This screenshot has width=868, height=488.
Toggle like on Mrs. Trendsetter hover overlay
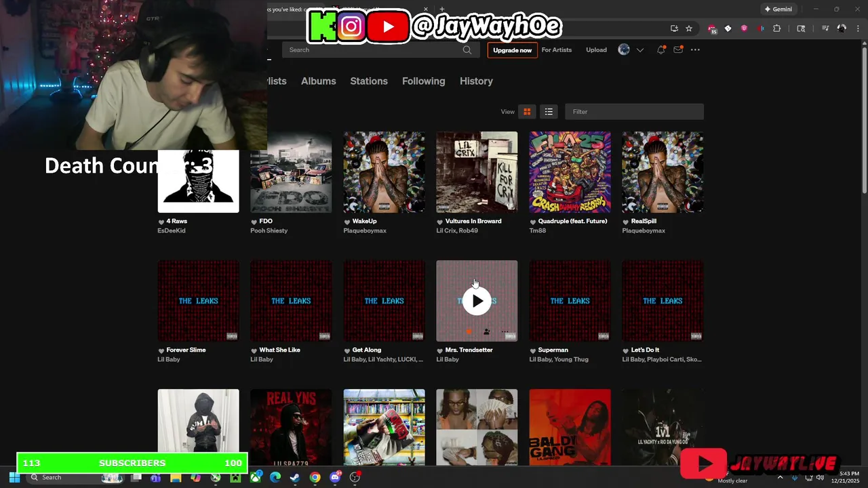click(469, 332)
